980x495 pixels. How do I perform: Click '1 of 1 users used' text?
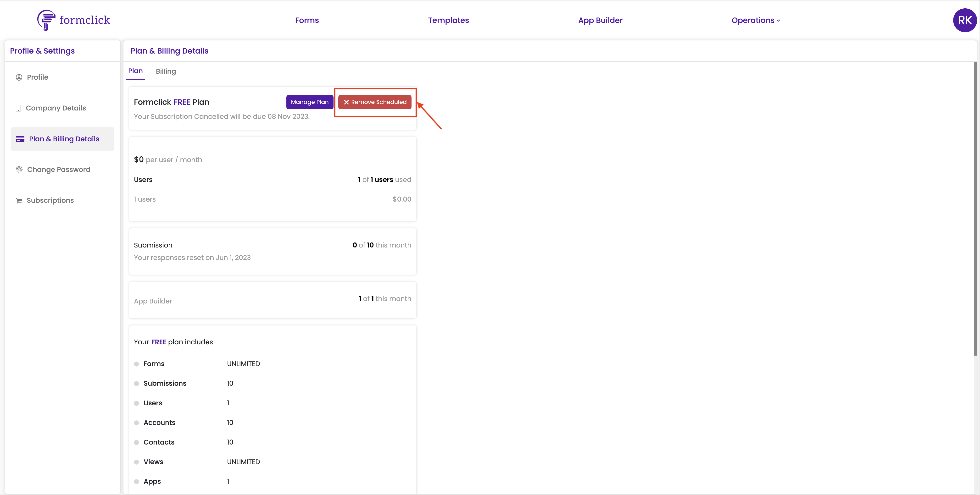pyautogui.click(x=385, y=179)
